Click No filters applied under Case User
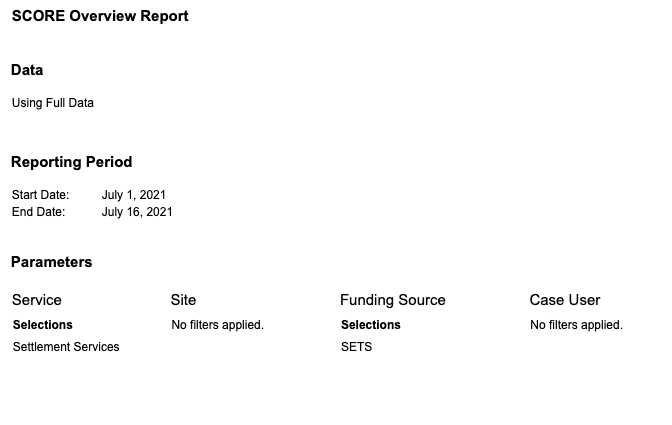Screen dimensions: 672x425 [576, 325]
